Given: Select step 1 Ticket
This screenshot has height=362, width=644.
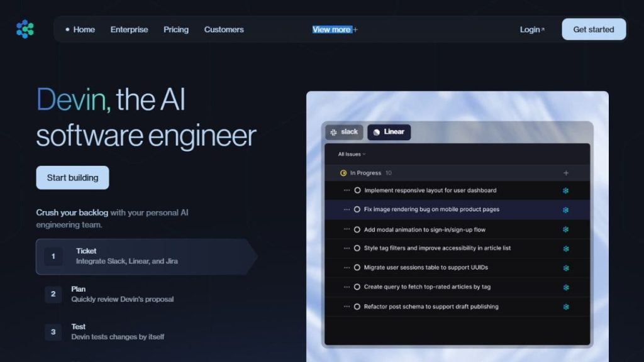Looking at the screenshot, I should pos(146,256).
